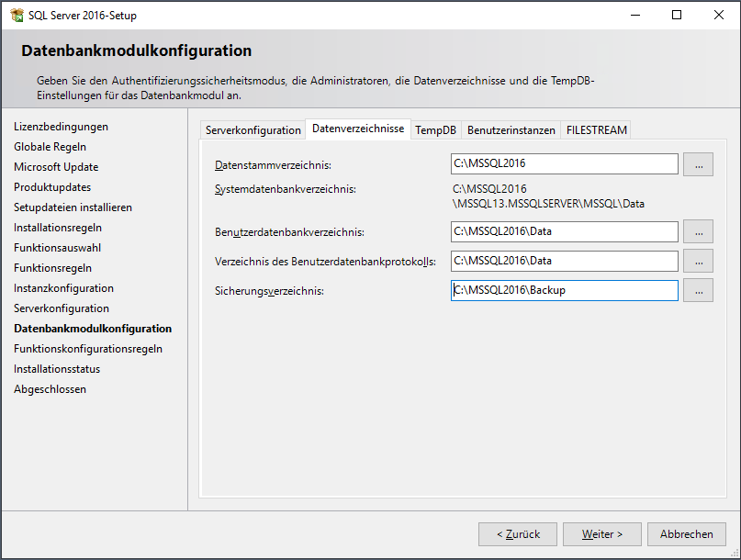Maximize the setup window
The width and height of the screenshot is (741, 560).
pos(677,16)
